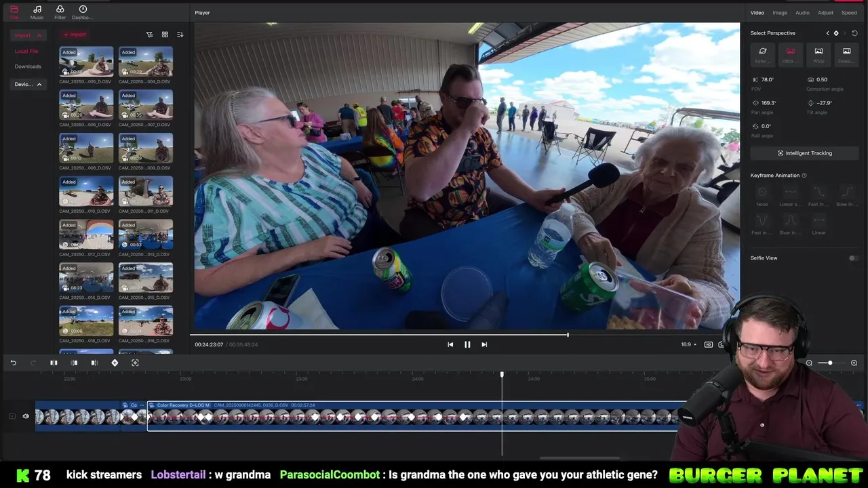Select the Linear smooth keyframe animation
The width and height of the screenshot is (868, 488).
(790, 195)
